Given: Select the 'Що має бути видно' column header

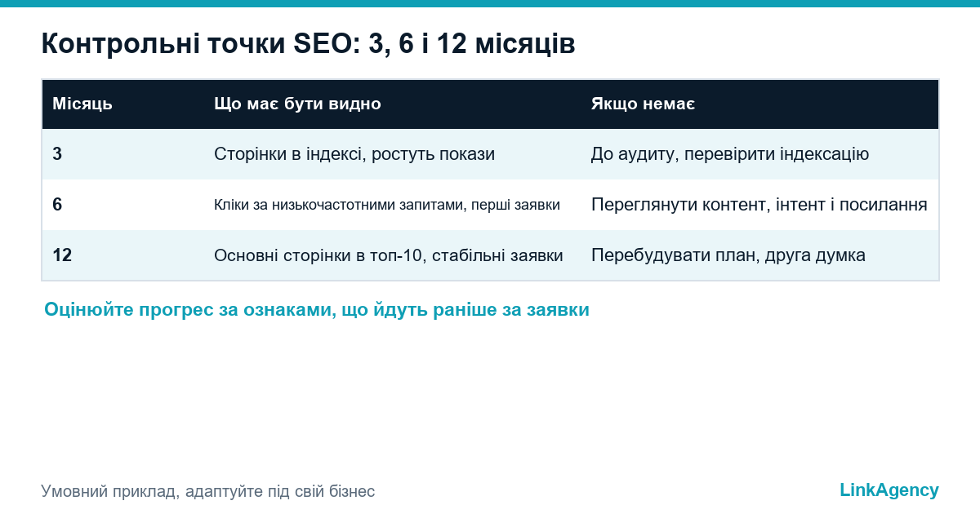Looking at the screenshot, I should click(297, 104).
